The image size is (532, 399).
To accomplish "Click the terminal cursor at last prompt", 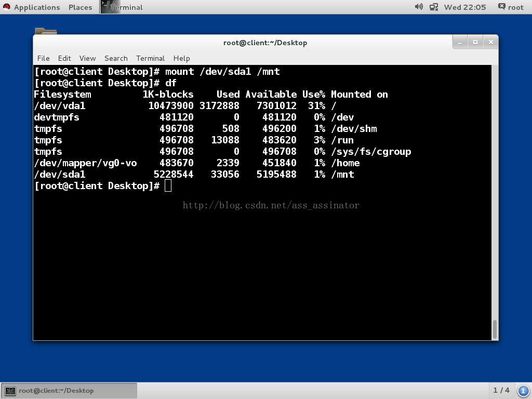I will coord(168,185).
